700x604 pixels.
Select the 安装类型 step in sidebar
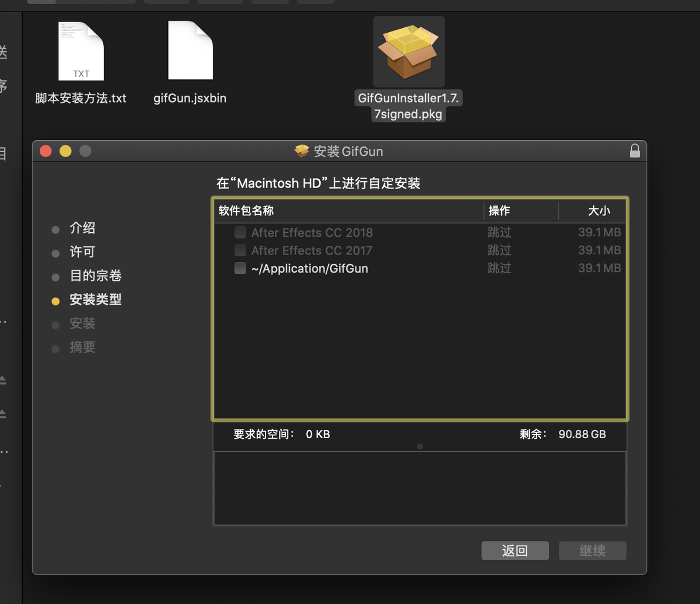[96, 300]
